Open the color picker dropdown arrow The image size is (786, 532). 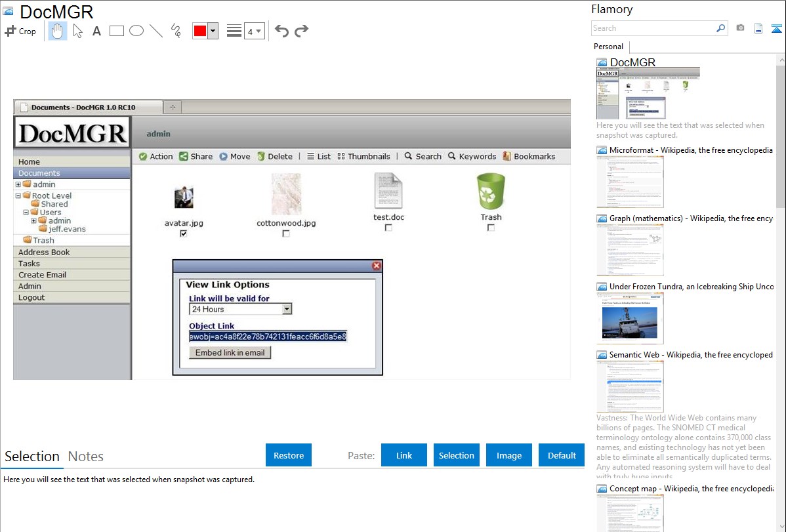pyautogui.click(x=213, y=31)
